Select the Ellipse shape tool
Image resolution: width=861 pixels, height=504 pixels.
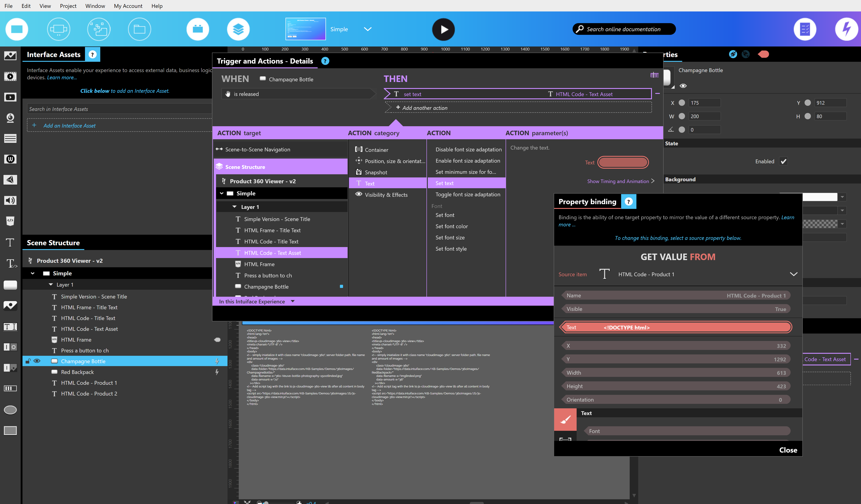tap(10, 410)
